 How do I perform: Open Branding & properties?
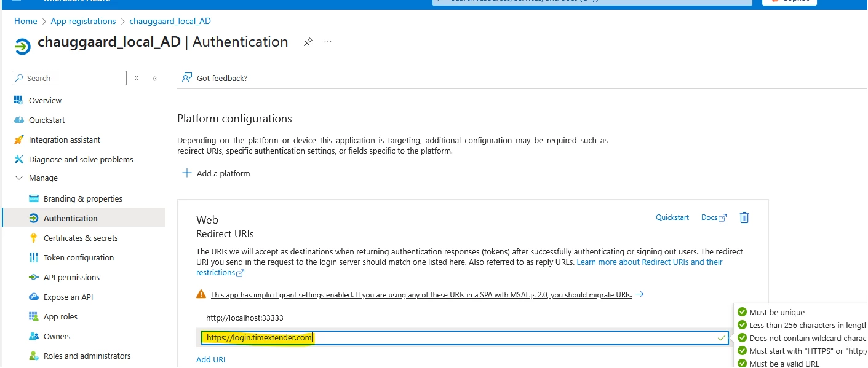coord(83,198)
